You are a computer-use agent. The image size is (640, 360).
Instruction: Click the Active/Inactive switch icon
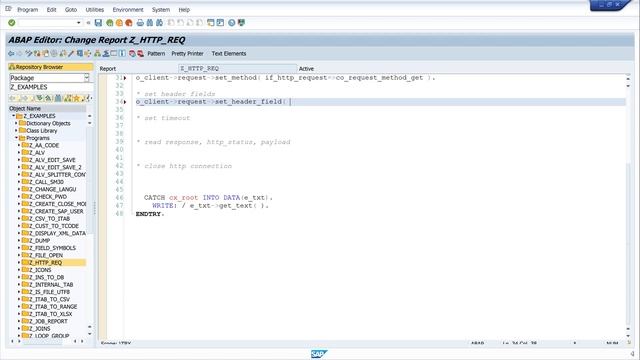pyautogui.click(x=37, y=53)
